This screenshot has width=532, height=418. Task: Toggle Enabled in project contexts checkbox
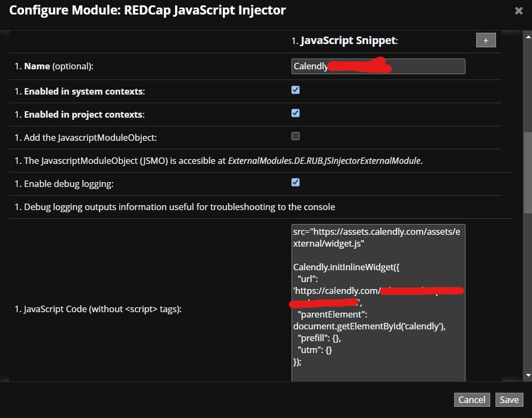pos(295,113)
